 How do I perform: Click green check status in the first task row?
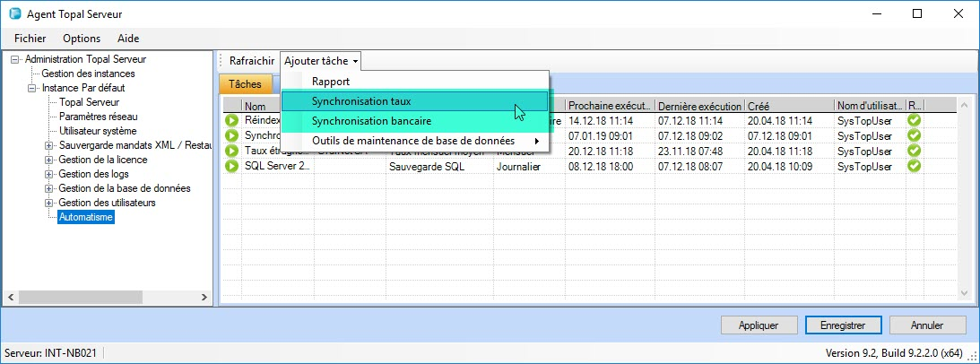tap(914, 121)
